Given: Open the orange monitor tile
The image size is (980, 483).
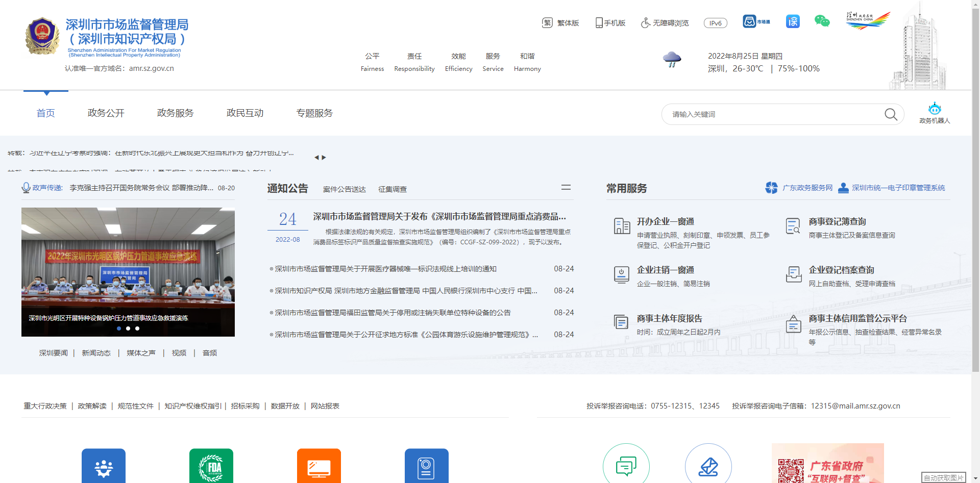Looking at the screenshot, I should [319, 466].
